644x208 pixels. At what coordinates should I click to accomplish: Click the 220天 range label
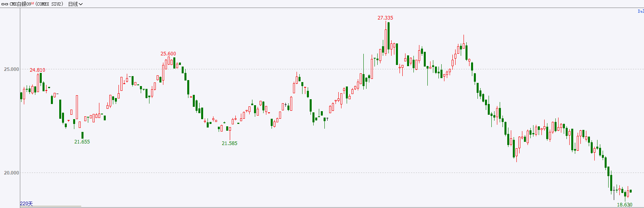26,204
